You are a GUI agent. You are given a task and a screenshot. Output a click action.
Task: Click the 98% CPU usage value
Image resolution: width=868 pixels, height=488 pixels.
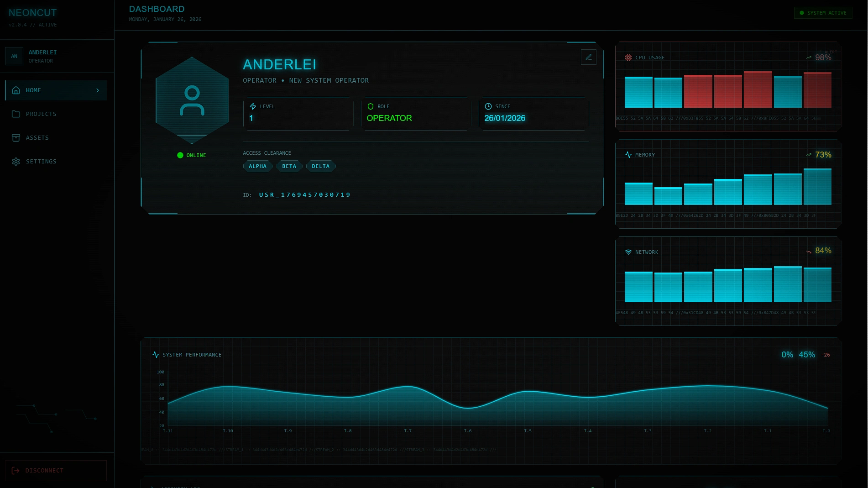tap(823, 58)
